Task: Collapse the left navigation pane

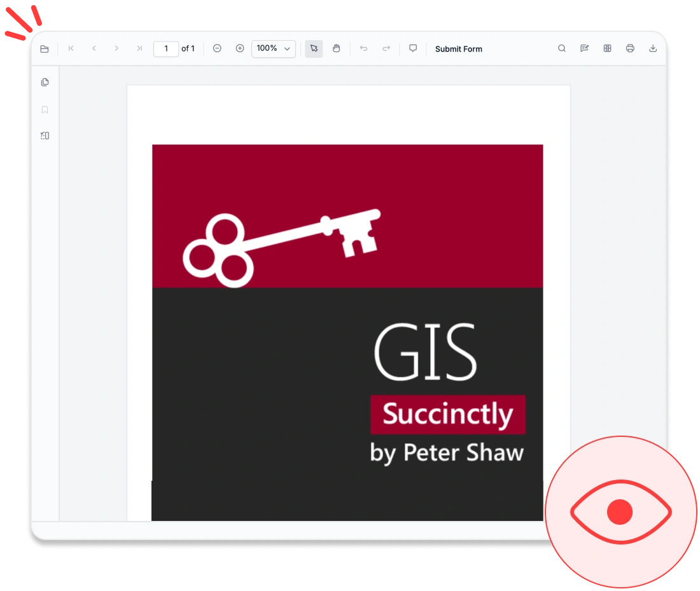Action: pos(45,136)
